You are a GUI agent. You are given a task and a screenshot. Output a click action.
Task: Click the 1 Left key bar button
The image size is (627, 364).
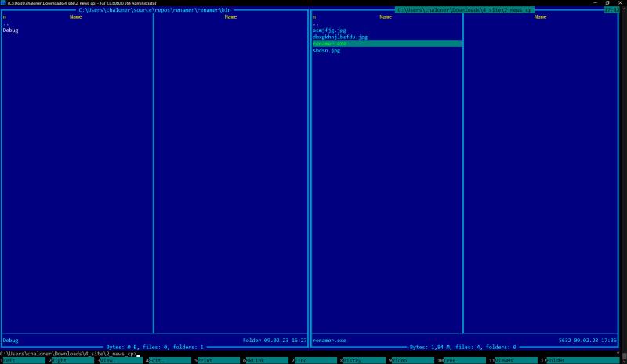coord(23,360)
